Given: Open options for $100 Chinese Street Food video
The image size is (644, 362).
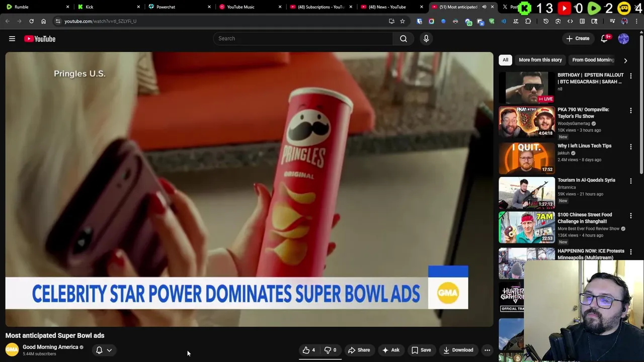Looking at the screenshot, I should (x=631, y=216).
